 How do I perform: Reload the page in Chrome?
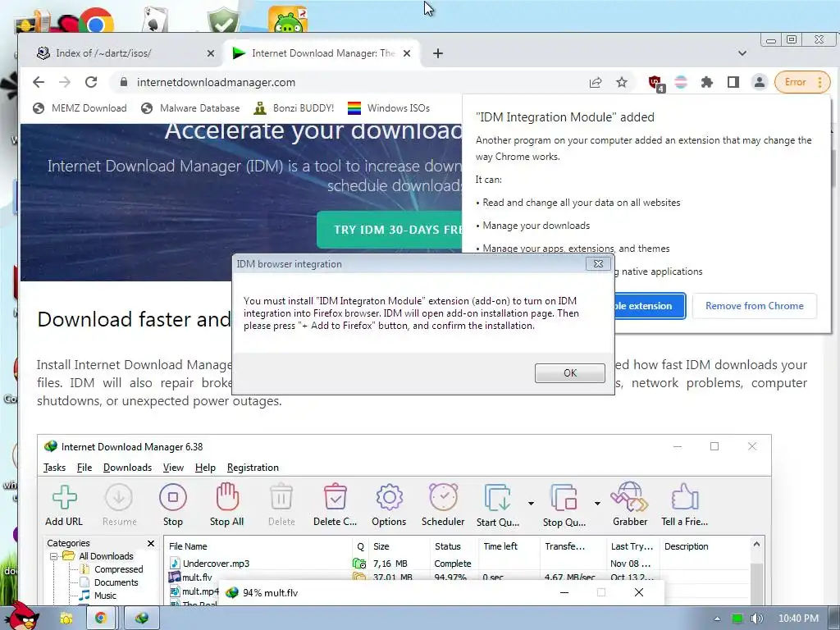91,82
